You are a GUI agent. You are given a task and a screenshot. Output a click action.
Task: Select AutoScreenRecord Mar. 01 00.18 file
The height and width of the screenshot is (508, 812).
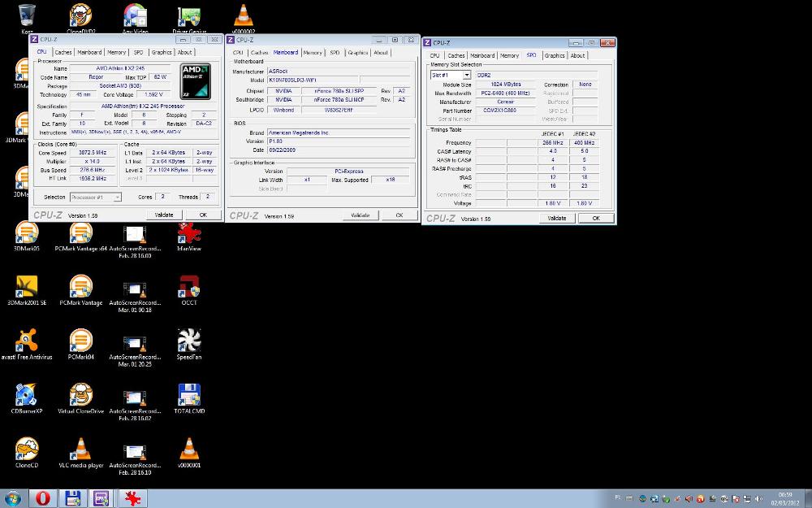tap(135, 296)
